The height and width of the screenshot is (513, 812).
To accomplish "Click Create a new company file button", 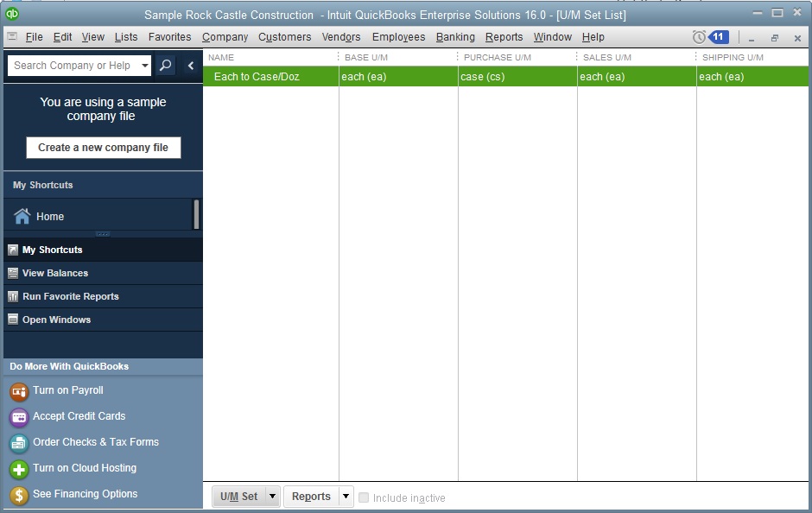I will 104,148.
